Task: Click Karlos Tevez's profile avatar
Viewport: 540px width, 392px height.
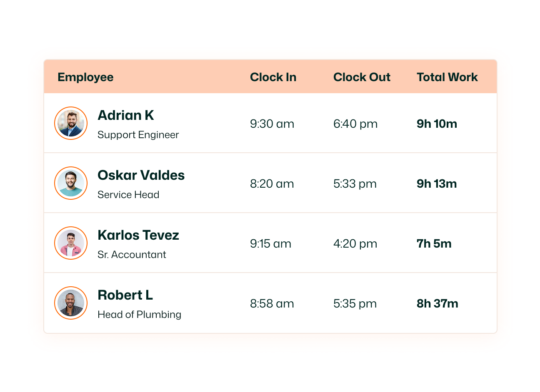Action: point(71,243)
